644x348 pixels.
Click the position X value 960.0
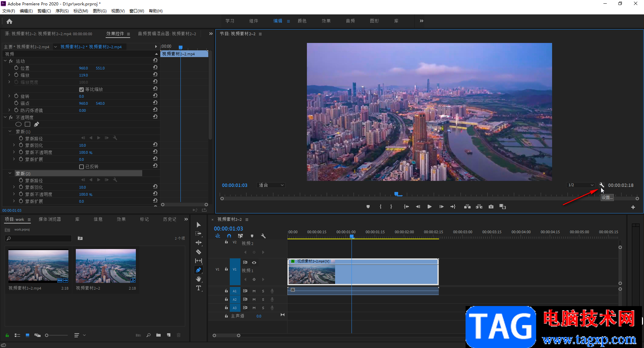(84, 68)
